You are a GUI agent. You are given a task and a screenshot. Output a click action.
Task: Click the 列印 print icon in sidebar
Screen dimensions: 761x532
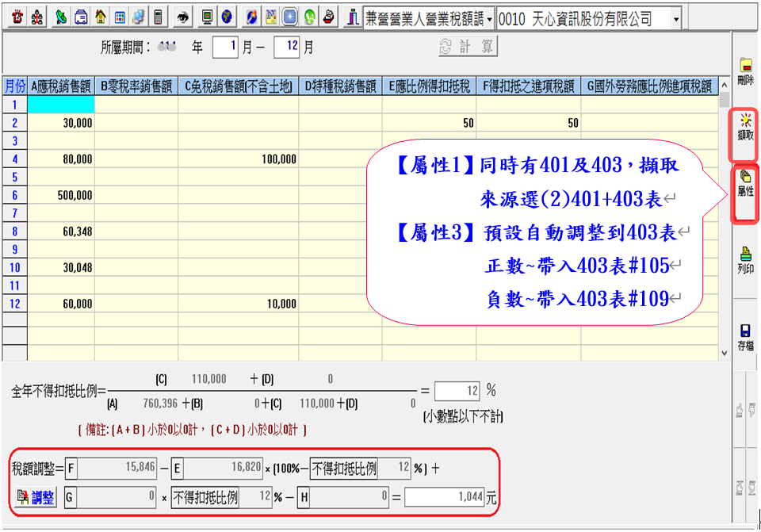[x=745, y=260]
